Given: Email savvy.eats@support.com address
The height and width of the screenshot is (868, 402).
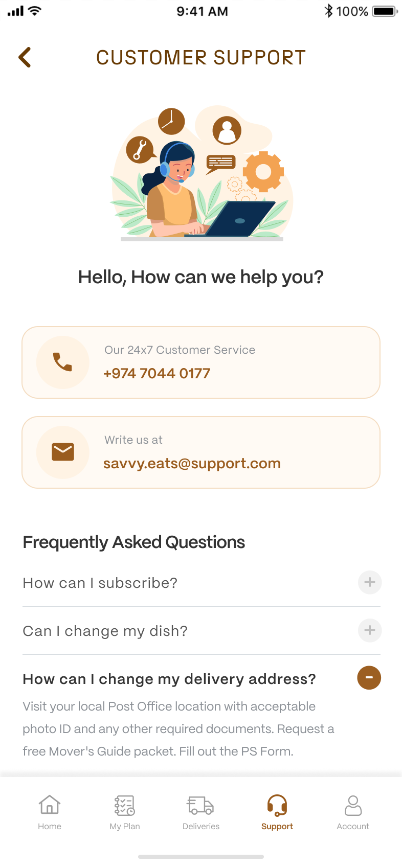Looking at the screenshot, I should [x=192, y=464].
